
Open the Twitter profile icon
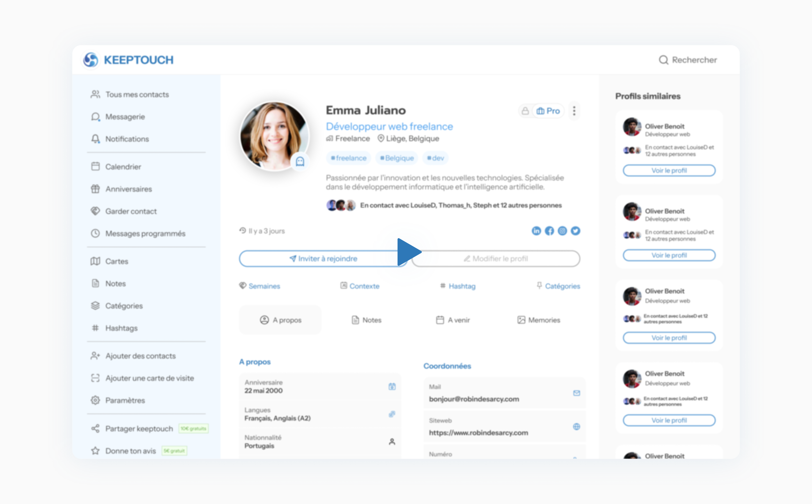click(575, 231)
